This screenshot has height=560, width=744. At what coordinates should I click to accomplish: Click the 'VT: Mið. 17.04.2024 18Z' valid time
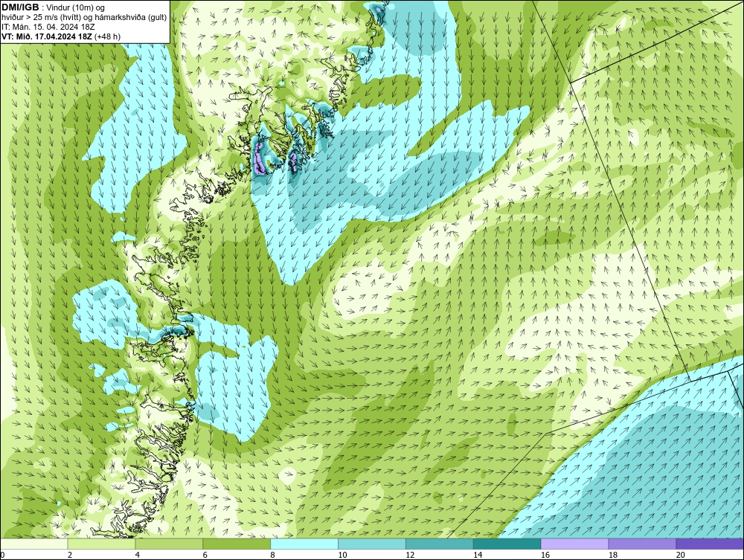point(47,36)
